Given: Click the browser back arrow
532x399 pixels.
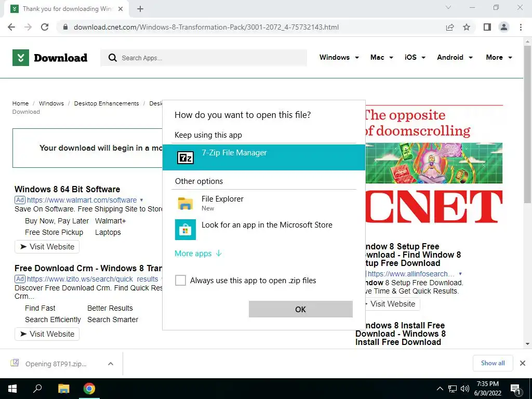Looking at the screenshot, I should (11, 27).
